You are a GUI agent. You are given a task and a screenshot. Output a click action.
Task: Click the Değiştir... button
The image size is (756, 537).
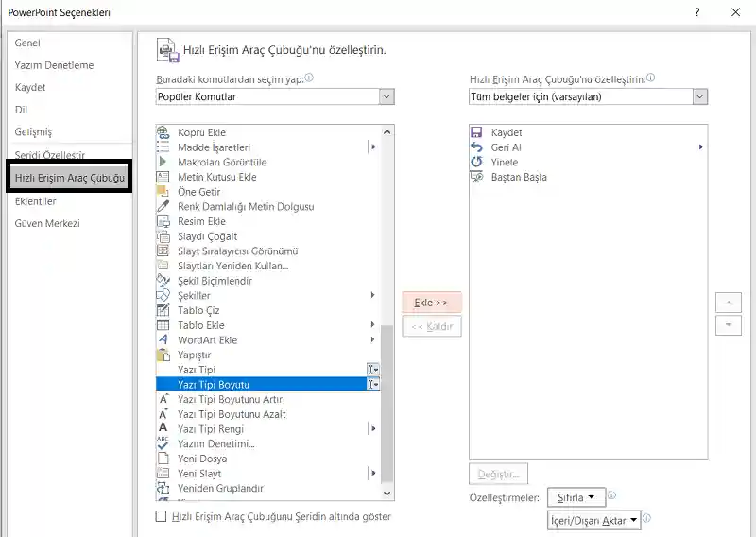498,475
